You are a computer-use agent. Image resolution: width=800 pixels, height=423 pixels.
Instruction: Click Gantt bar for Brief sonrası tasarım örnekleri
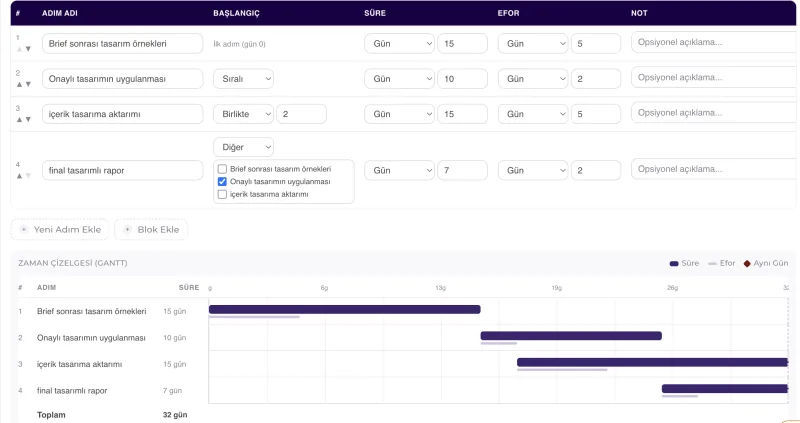click(x=344, y=309)
